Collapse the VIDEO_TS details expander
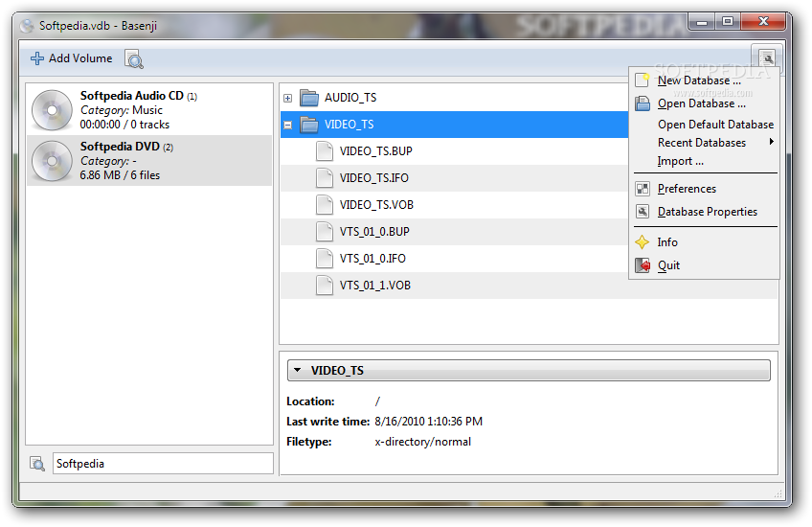This screenshot has height=527, width=812. click(x=297, y=371)
